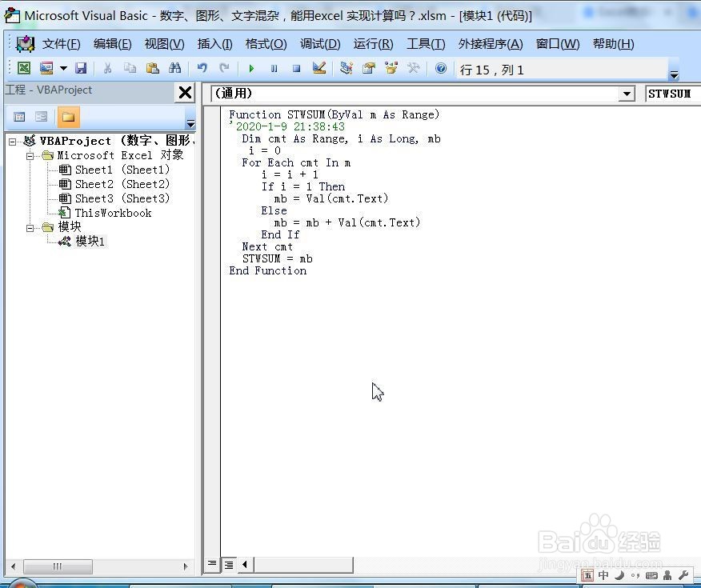Click the 'End Function' code line
Viewport: 701px width, 588px height.
tap(268, 270)
